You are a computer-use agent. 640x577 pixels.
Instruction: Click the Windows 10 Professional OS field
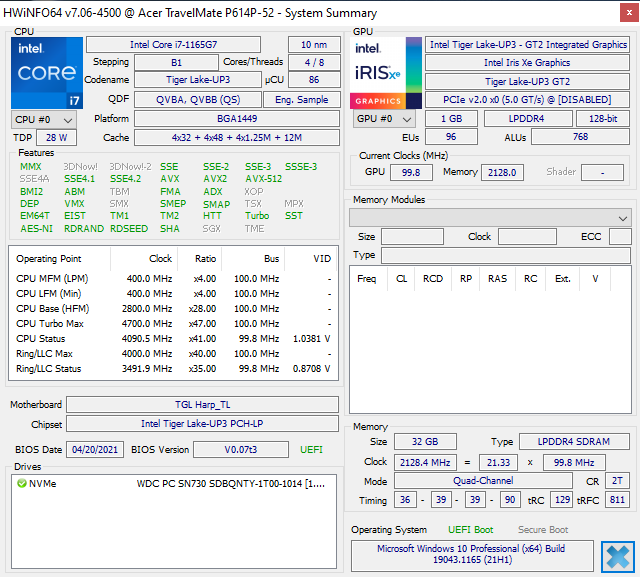coord(472,554)
